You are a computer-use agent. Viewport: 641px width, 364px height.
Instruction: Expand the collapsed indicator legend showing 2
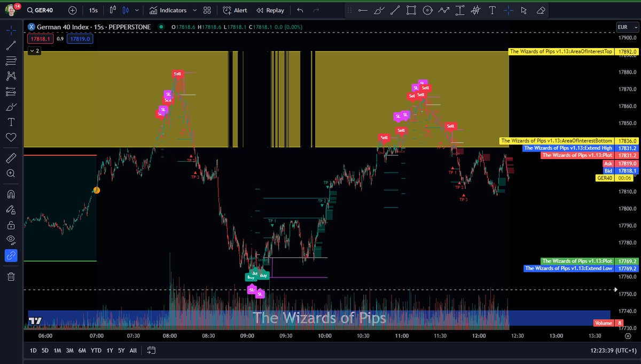click(34, 51)
